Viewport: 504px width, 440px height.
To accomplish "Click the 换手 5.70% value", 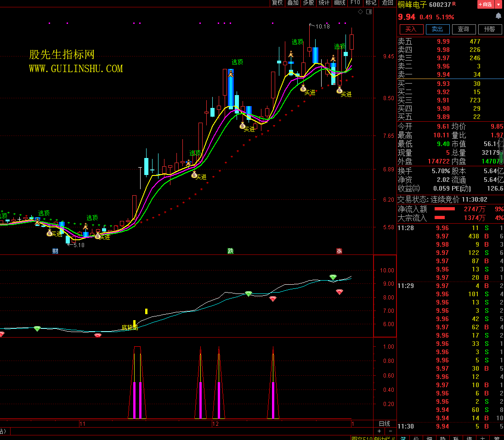I will (441, 171).
